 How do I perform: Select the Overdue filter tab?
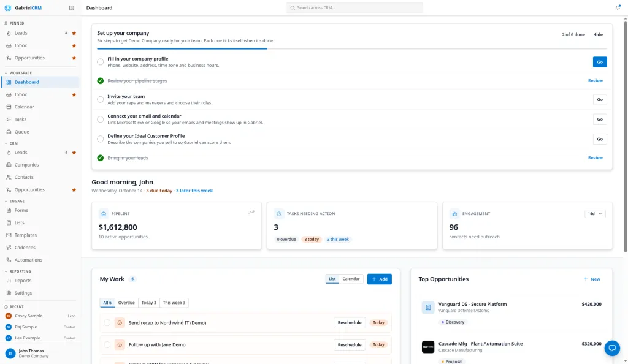click(126, 303)
